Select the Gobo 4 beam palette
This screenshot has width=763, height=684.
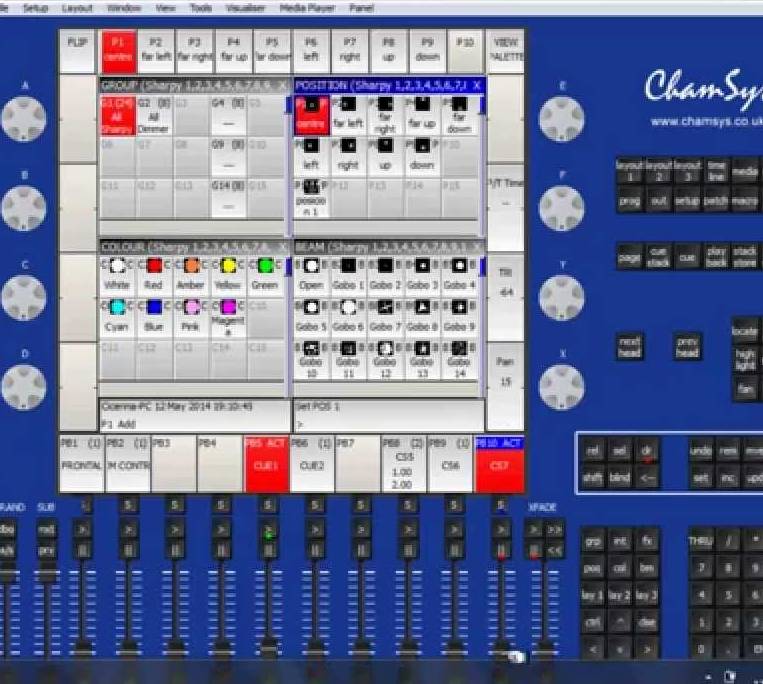459,275
